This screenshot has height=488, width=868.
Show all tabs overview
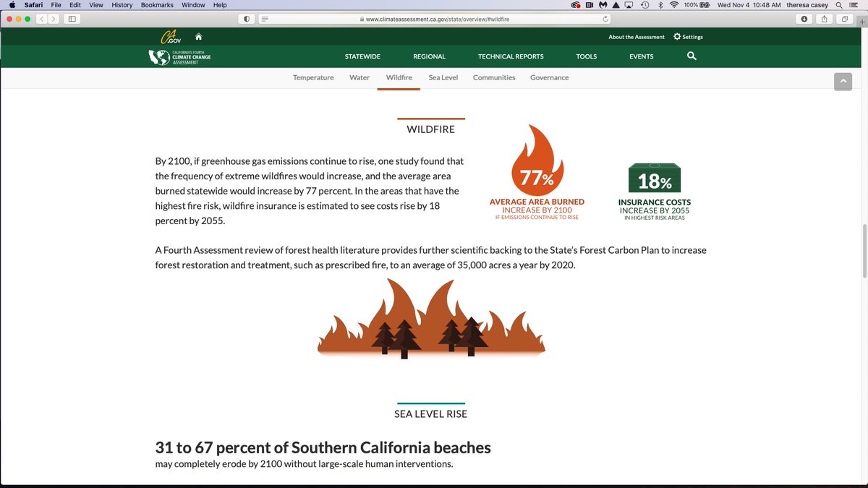tap(845, 19)
